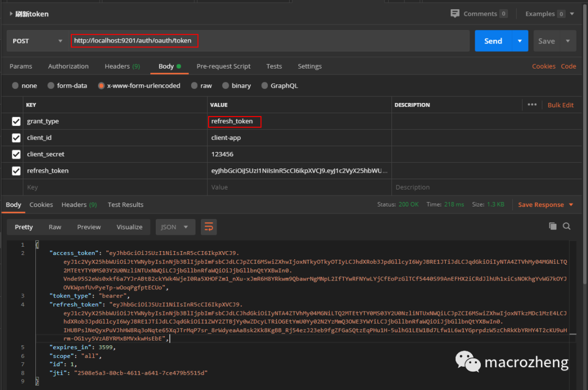588x390 pixels.
Task: Uncheck the grant_type parameter checkbox
Action: pyautogui.click(x=16, y=121)
